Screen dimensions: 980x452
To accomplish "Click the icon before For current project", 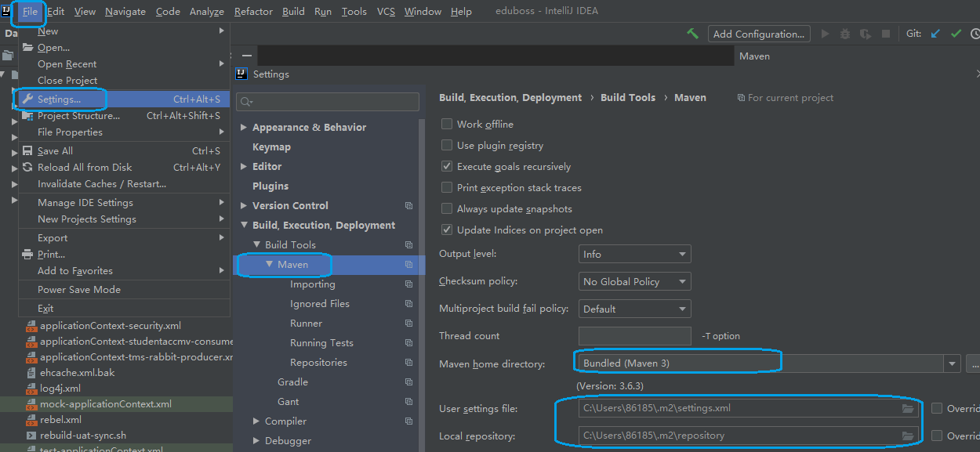I will (741, 98).
